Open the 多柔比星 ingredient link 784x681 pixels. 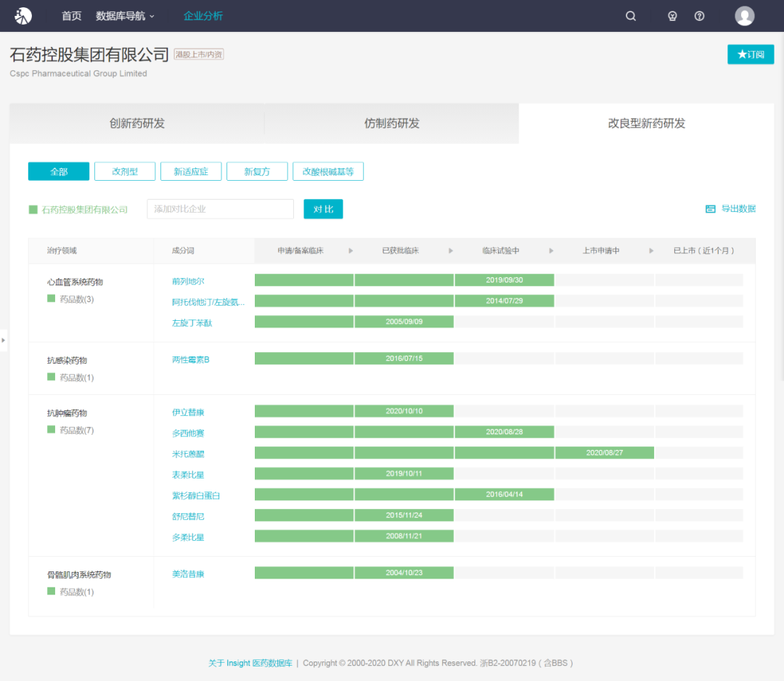188,537
